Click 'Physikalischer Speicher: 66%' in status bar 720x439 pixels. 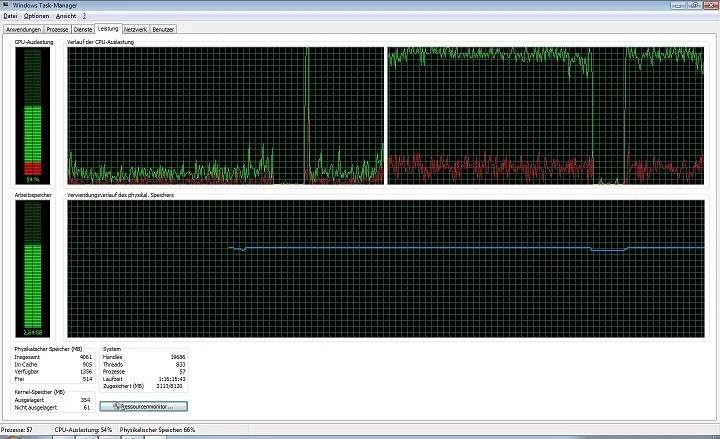tap(158, 430)
